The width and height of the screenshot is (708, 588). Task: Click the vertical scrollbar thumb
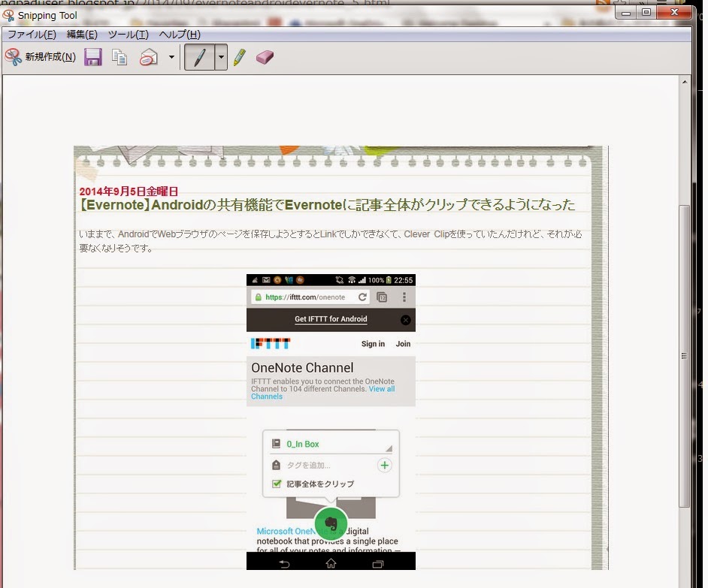tap(685, 356)
